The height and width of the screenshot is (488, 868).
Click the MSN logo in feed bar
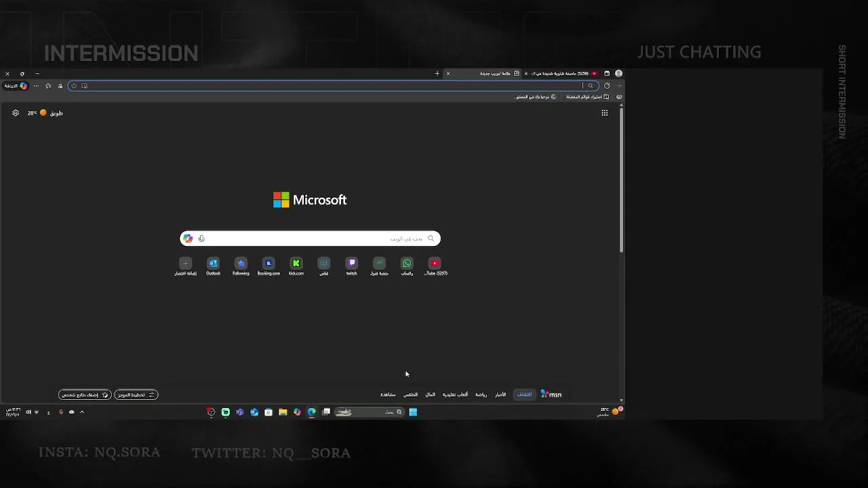tap(551, 394)
